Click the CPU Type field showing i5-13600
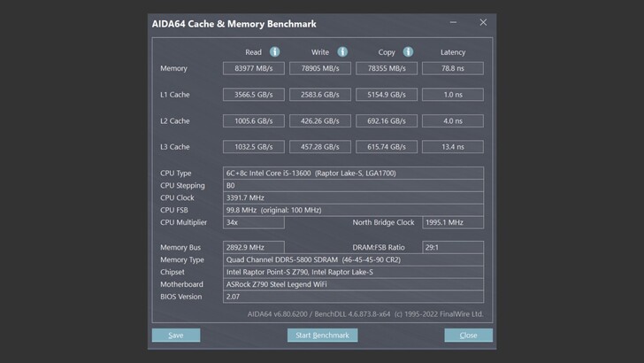This screenshot has height=363, width=644. [x=353, y=173]
